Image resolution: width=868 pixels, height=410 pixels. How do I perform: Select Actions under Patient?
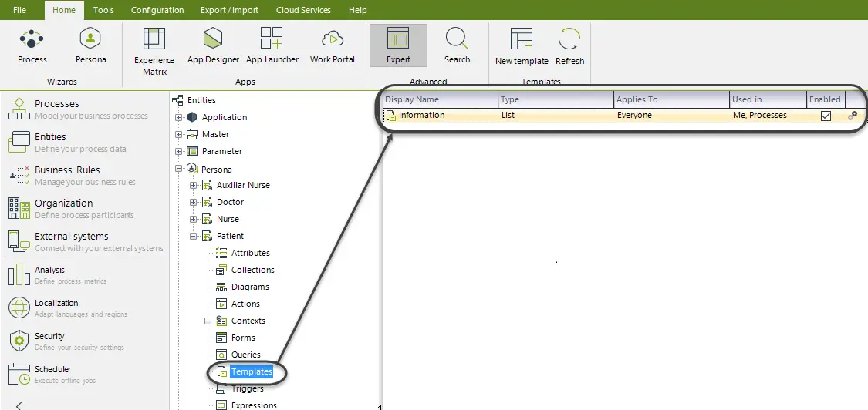click(245, 304)
